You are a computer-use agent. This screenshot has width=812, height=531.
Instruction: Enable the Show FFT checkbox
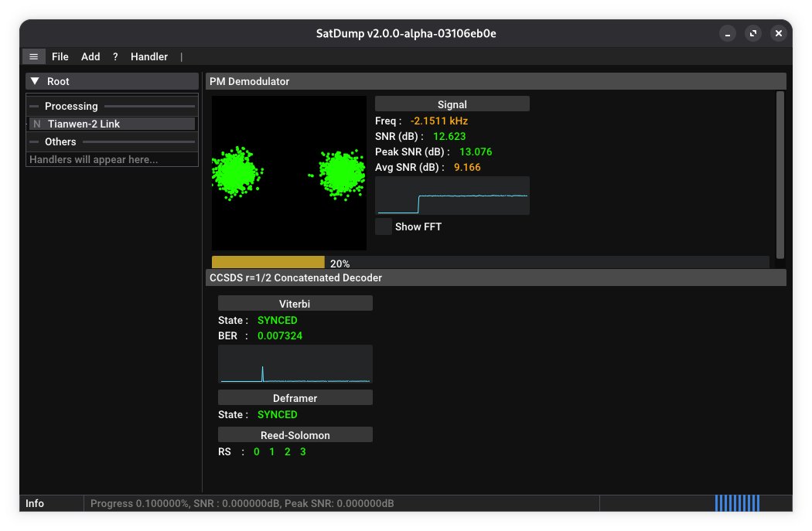384,226
